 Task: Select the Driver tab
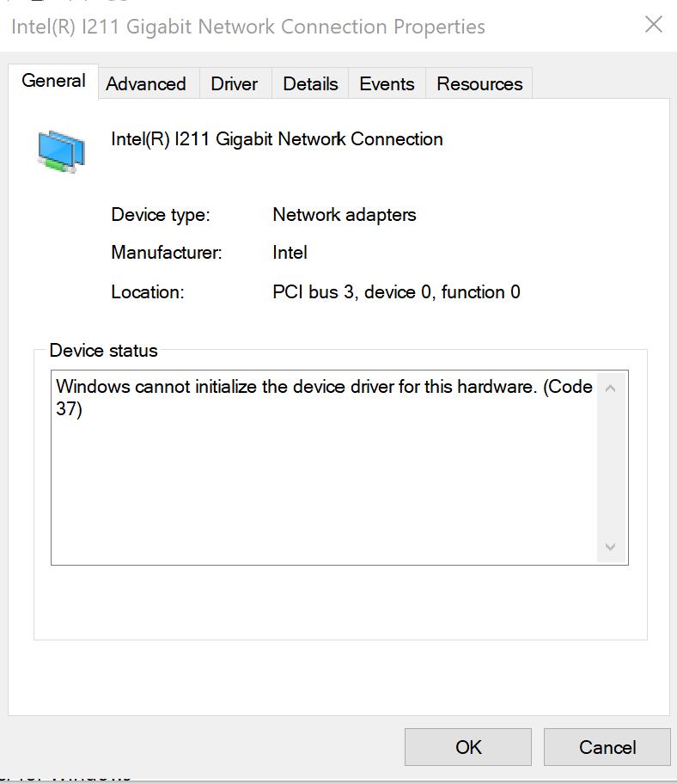pos(235,83)
